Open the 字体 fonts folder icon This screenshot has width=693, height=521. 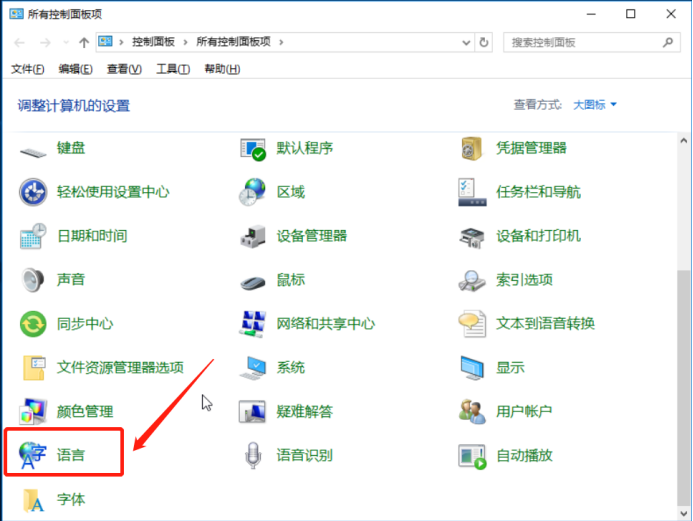33,500
